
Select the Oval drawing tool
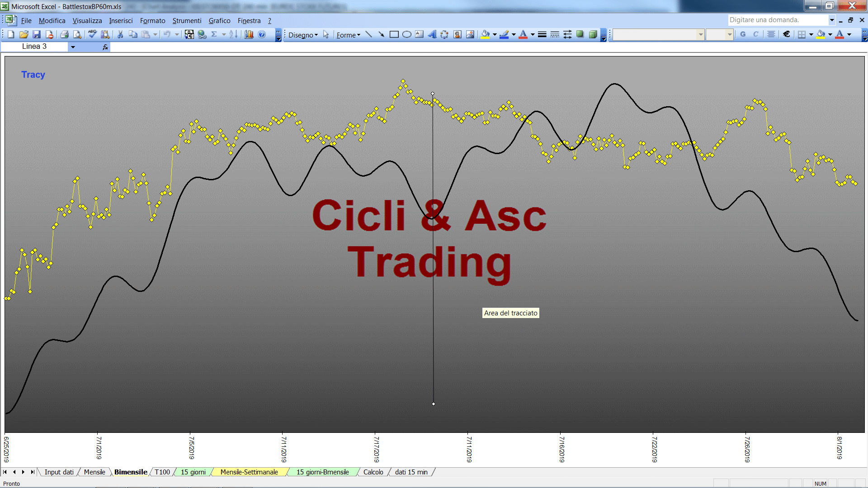(x=406, y=35)
